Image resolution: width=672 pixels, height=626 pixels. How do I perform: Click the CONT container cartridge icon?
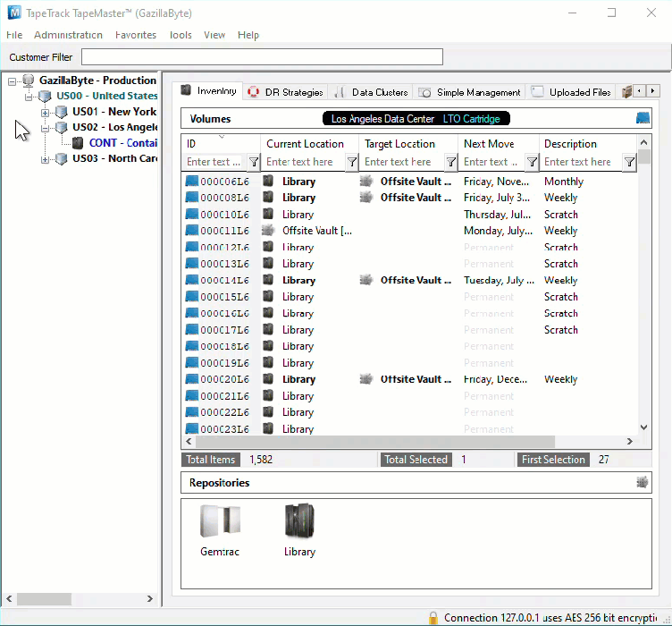[x=78, y=143]
